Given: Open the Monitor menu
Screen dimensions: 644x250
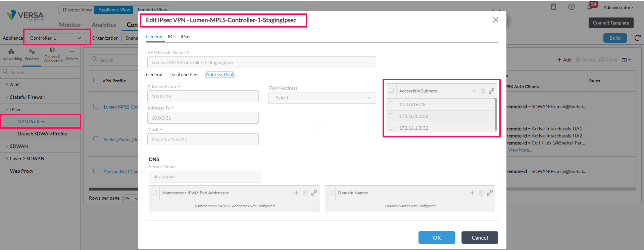Looking at the screenshot, I should point(70,25).
